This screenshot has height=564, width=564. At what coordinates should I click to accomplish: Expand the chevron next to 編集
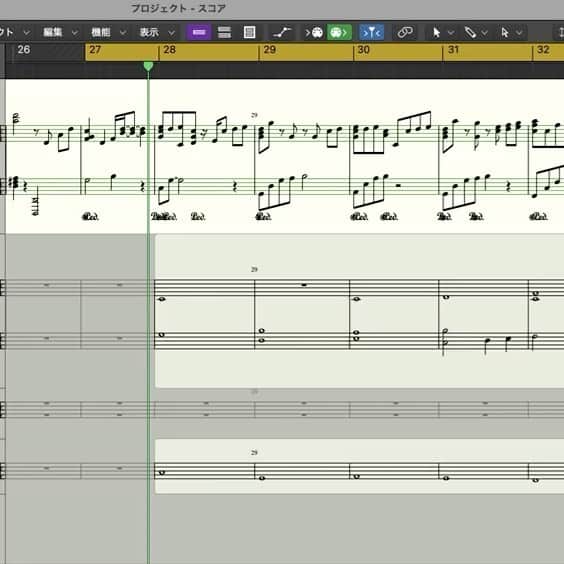click(x=75, y=33)
